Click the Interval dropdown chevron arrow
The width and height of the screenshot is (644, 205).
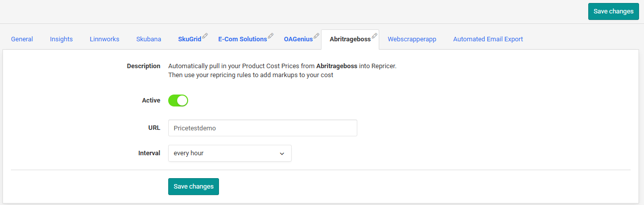tap(282, 154)
